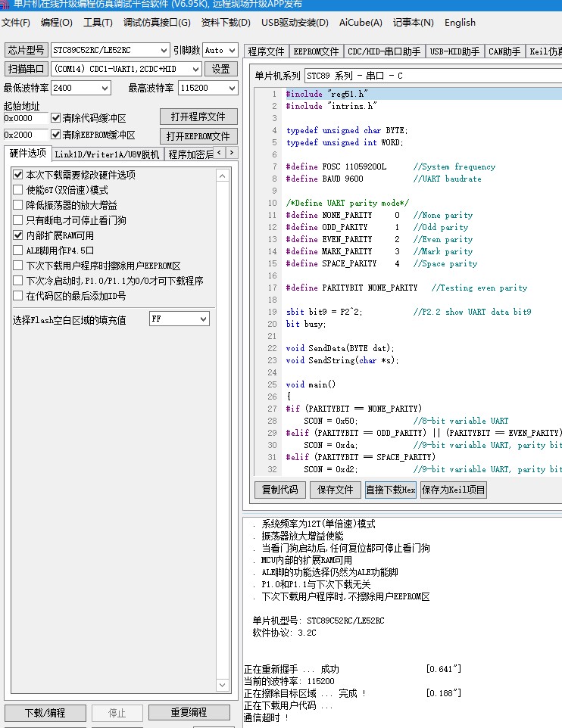Click 打开EEPROM文件 button
This screenshot has height=728, width=562.
tap(198, 136)
